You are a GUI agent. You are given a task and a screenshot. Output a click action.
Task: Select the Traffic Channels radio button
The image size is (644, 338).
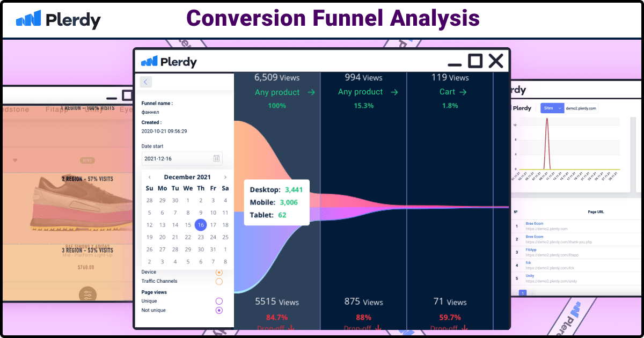coord(219,281)
